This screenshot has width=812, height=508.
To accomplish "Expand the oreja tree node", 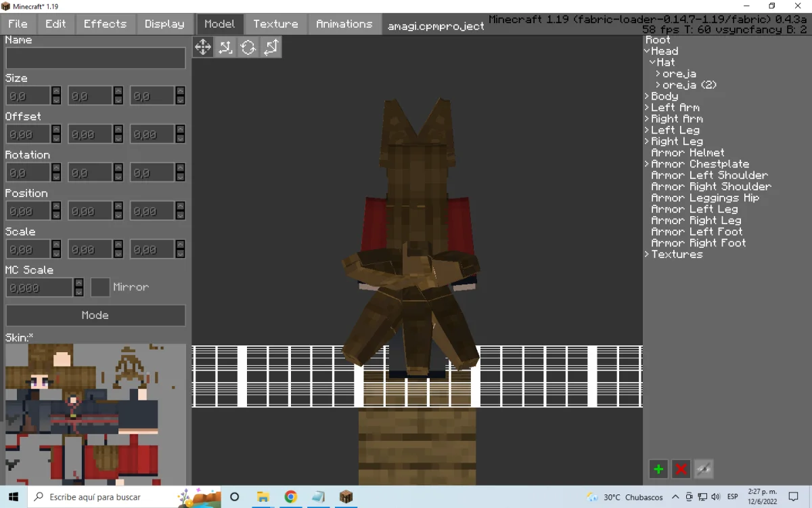I will [x=658, y=74].
